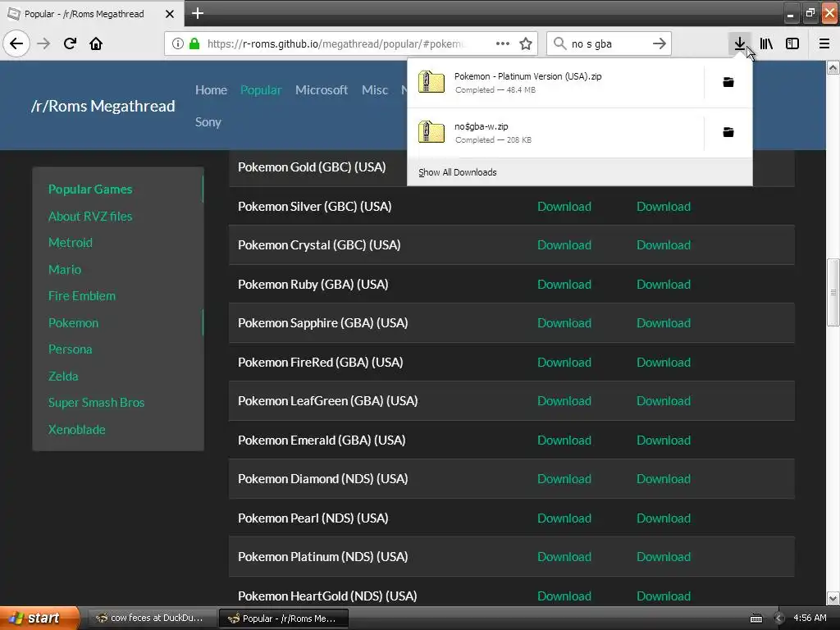Jump to the Zelda section
The image size is (840, 630).
coord(62,376)
